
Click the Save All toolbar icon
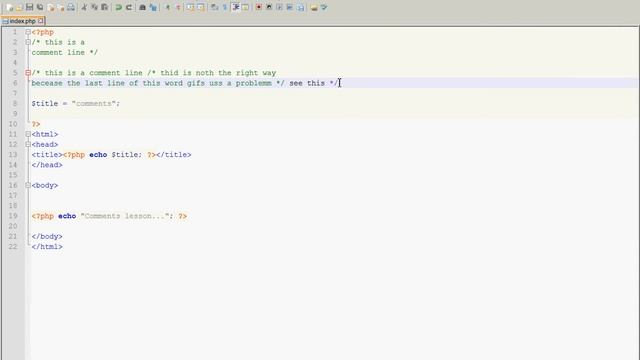click(x=40, y=7)
